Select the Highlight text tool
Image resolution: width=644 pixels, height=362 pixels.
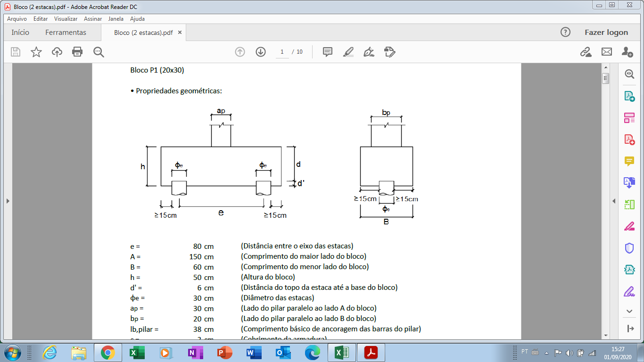pos(348,52)
